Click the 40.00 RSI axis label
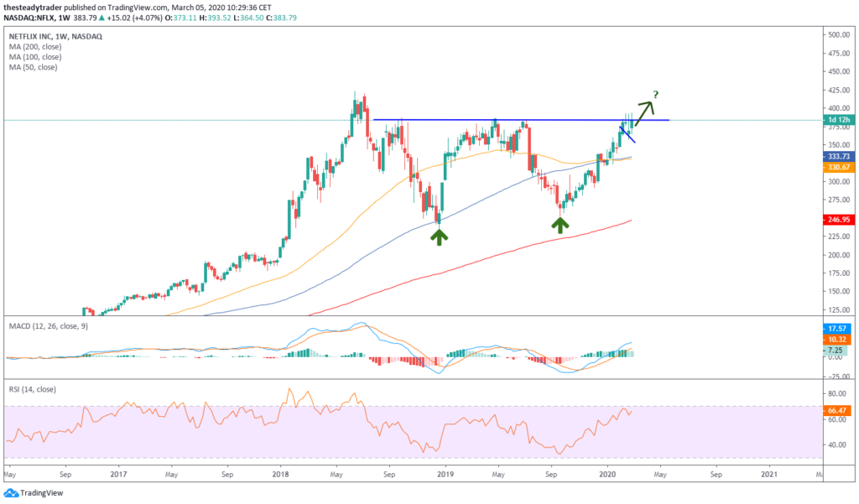Viewport: 859px width, 504px height. point(837,445)
